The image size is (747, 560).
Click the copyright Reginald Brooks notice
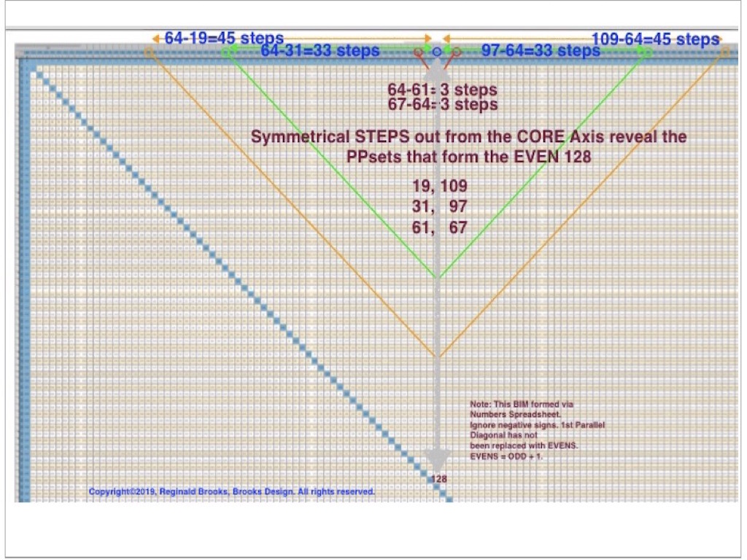coord(232,491)
